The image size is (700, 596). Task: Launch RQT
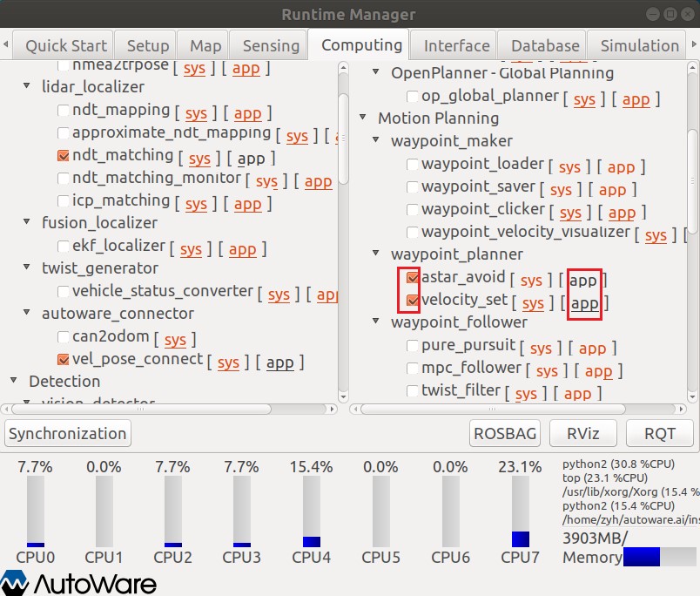[660, 433]
